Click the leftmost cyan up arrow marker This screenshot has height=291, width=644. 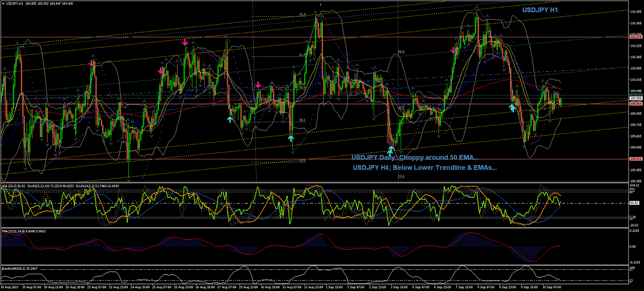tap(230, 119)
